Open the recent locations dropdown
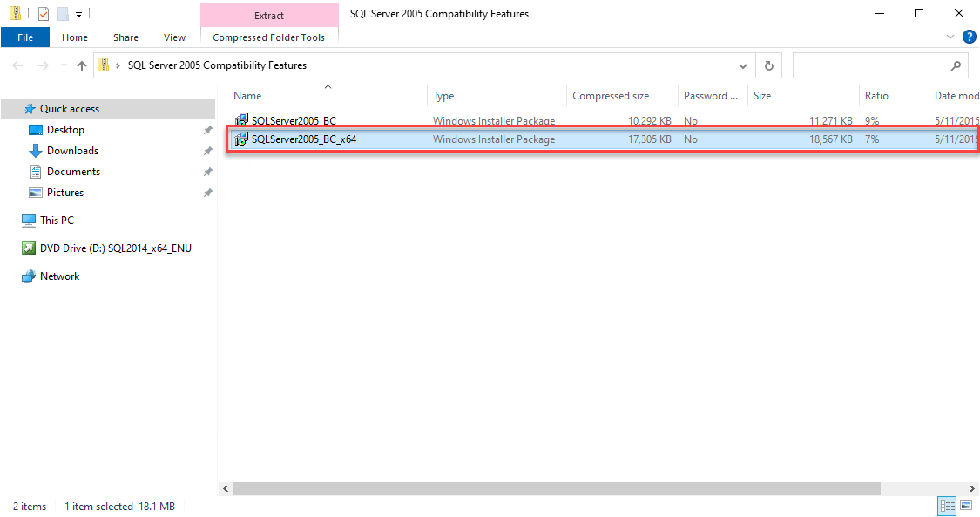The image size is (980, 517). pyautogui.click(x=63, y=65)
